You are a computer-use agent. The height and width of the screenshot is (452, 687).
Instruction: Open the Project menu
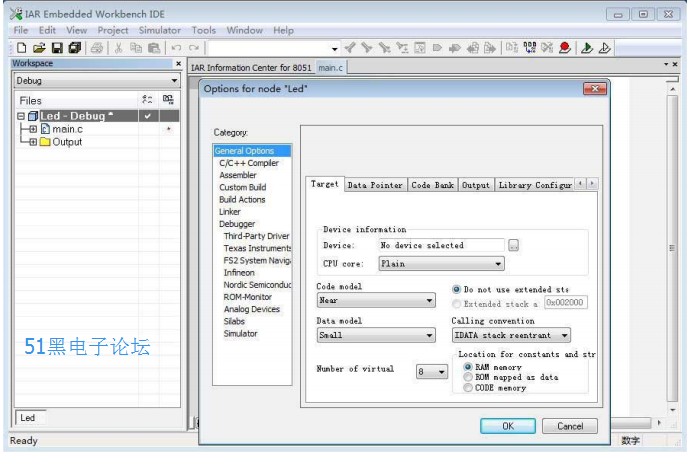click(113, 30)
